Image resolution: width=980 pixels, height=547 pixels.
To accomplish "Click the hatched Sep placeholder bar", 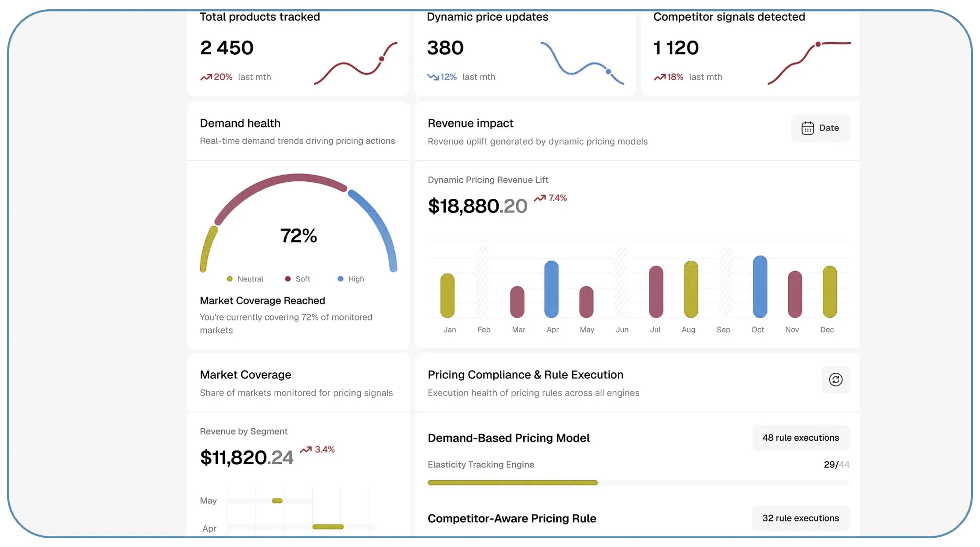I will (x=726, y=281).
